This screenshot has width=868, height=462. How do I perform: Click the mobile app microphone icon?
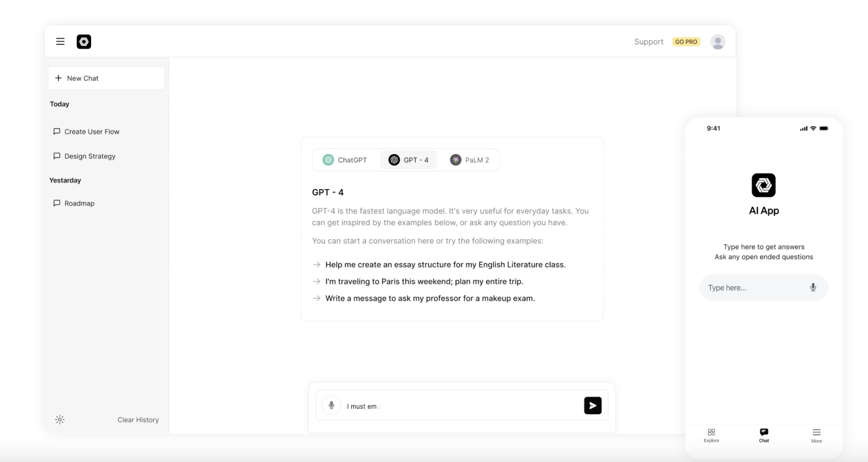(x=814, y=287)
